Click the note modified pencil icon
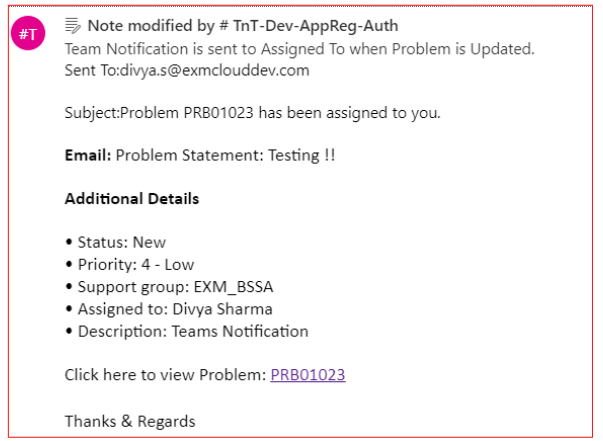603x441 pixels. (x=73, y=26)
